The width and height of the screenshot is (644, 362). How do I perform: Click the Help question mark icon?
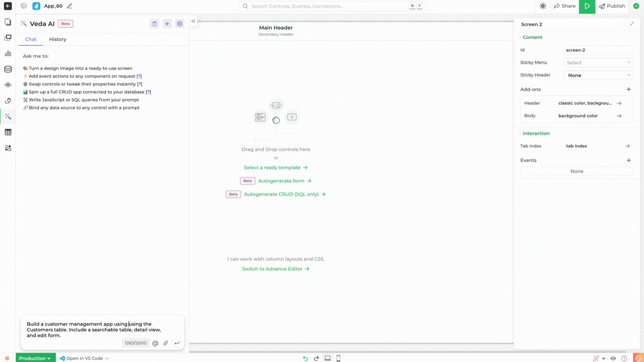coord(625,358)
